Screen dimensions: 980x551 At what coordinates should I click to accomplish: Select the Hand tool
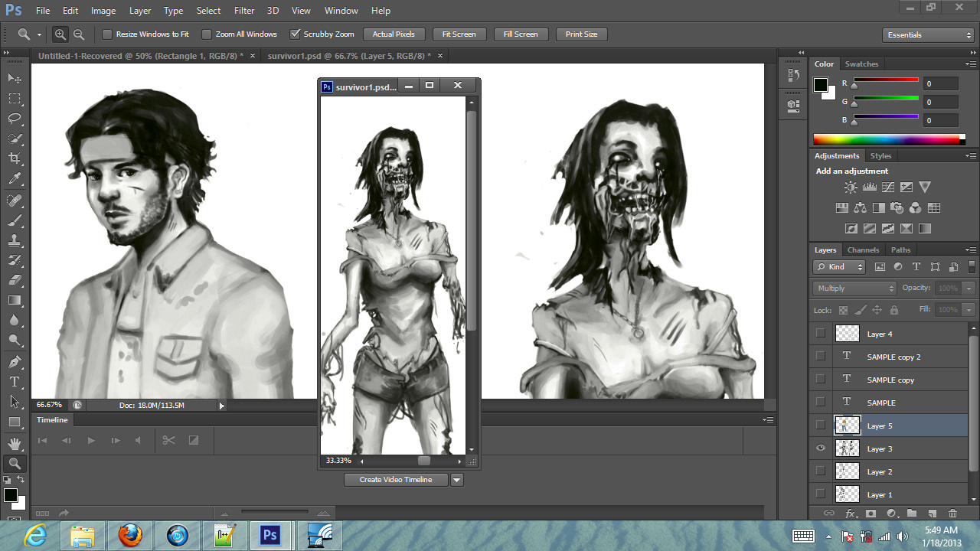(x=15, y=443)
